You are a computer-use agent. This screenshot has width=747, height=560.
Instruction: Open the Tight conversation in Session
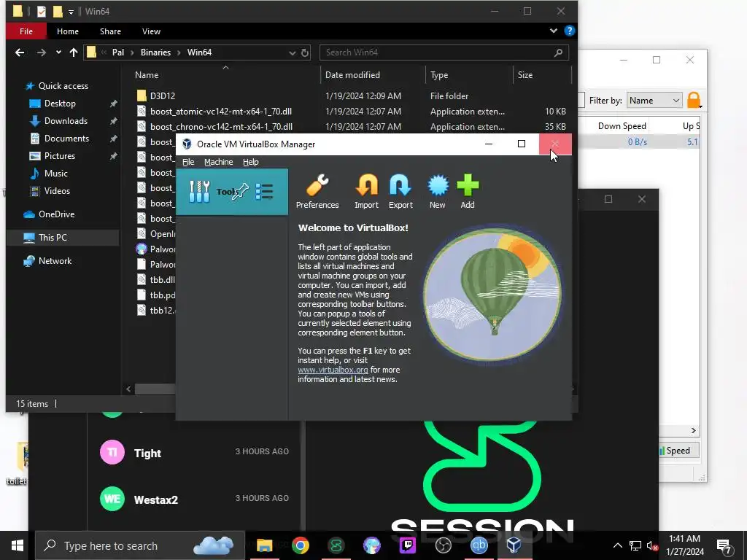194,452
